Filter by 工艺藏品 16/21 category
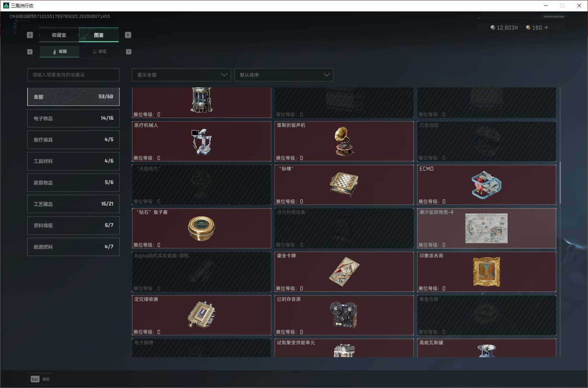 click(73, 204)
